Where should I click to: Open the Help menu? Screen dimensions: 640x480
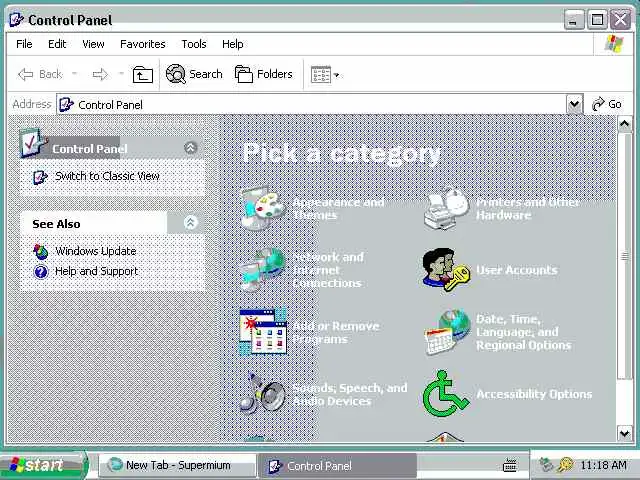(x=233, y=44)
